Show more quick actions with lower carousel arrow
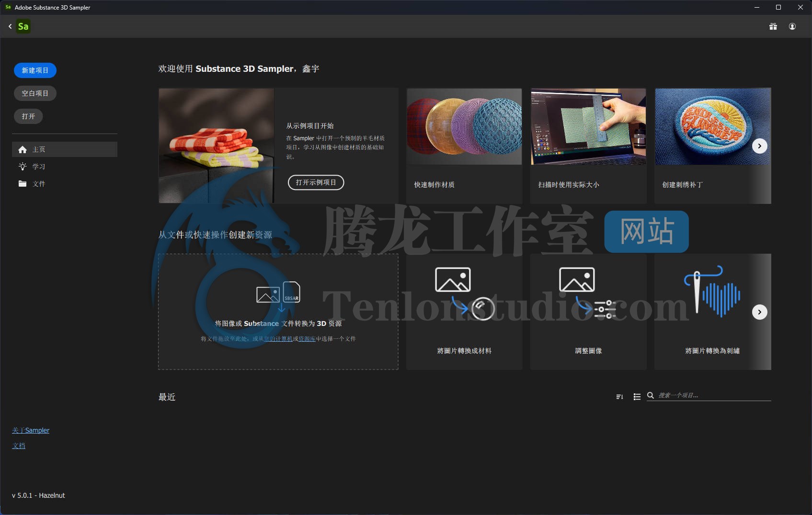 tap(760, 312)
